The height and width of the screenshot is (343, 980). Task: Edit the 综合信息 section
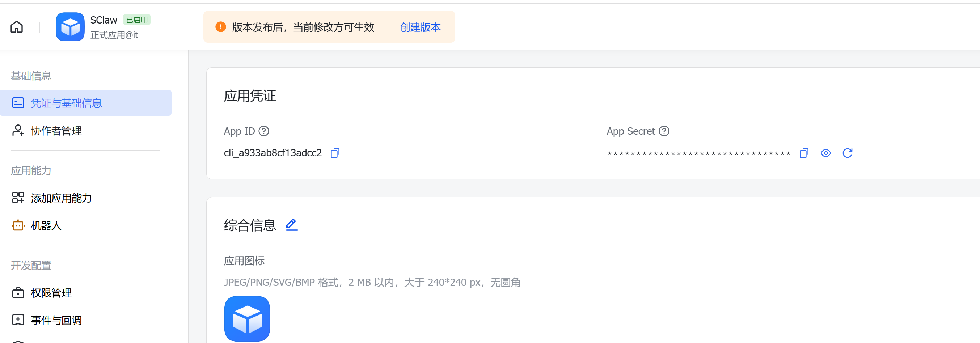click(x=291, y=225)
